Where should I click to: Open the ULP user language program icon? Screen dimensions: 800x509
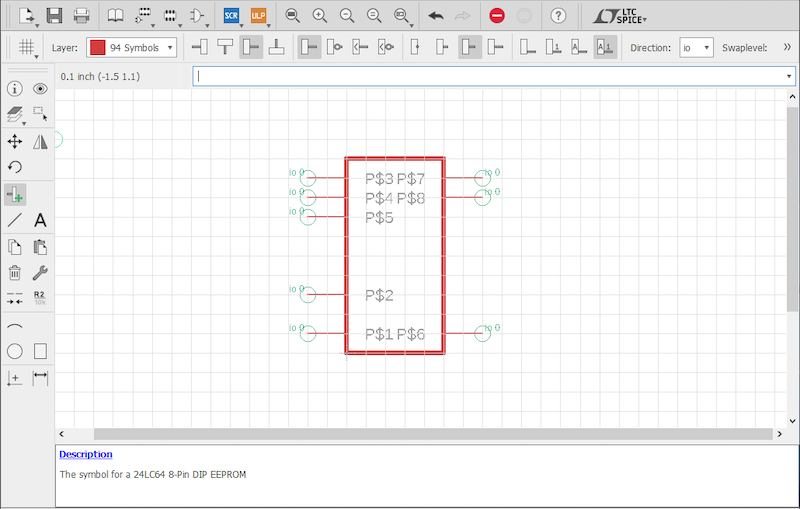pos(258,16)
